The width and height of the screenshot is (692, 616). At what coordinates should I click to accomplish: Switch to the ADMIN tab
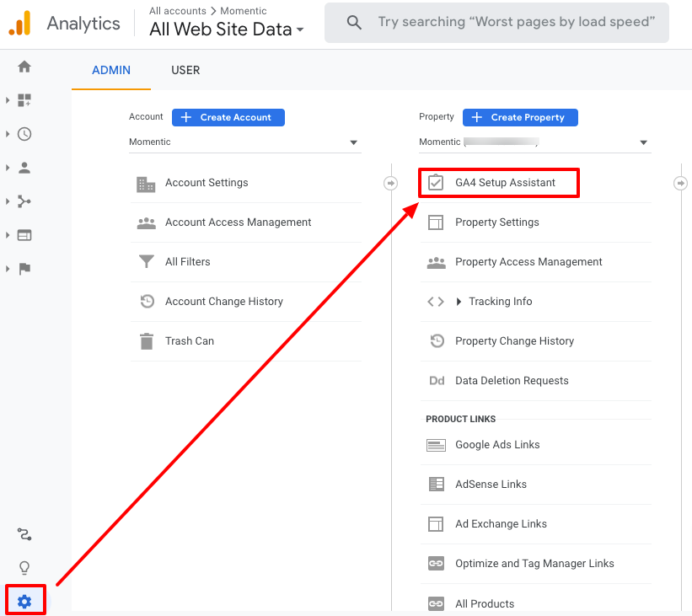click(x=110, y=70)
